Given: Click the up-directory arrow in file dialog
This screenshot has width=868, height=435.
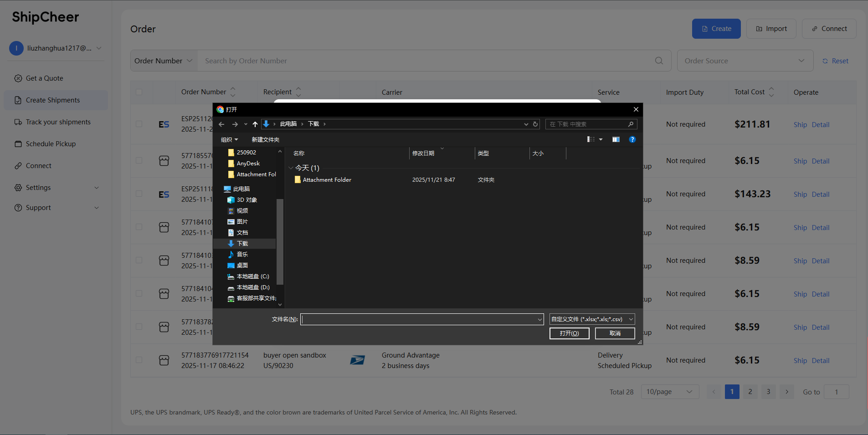Looking at the screenshot, I should pyautogui.click(x=255, y=124).
